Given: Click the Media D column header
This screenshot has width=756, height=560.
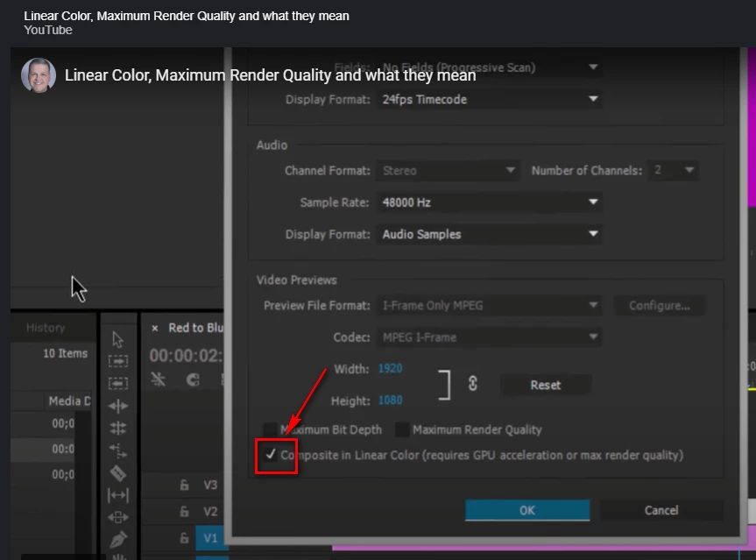Looking at the screenshot, I should coord(69,401).
